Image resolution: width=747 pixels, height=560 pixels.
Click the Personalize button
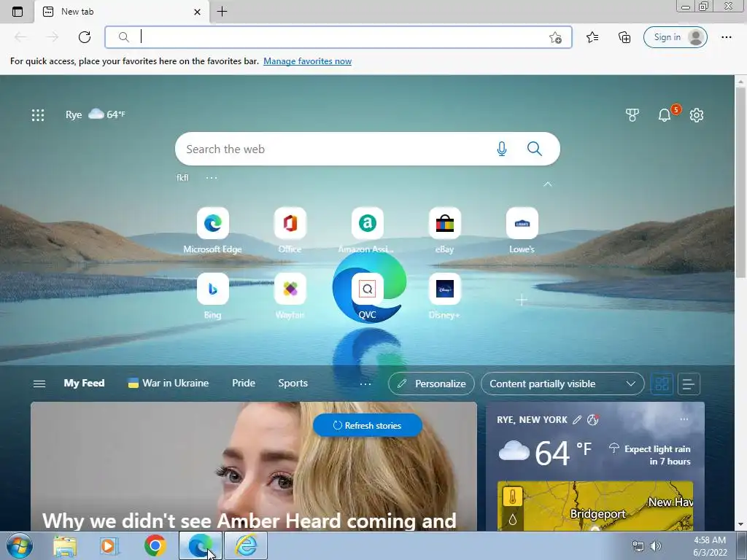pyautogui.click(x=431, y=384)
